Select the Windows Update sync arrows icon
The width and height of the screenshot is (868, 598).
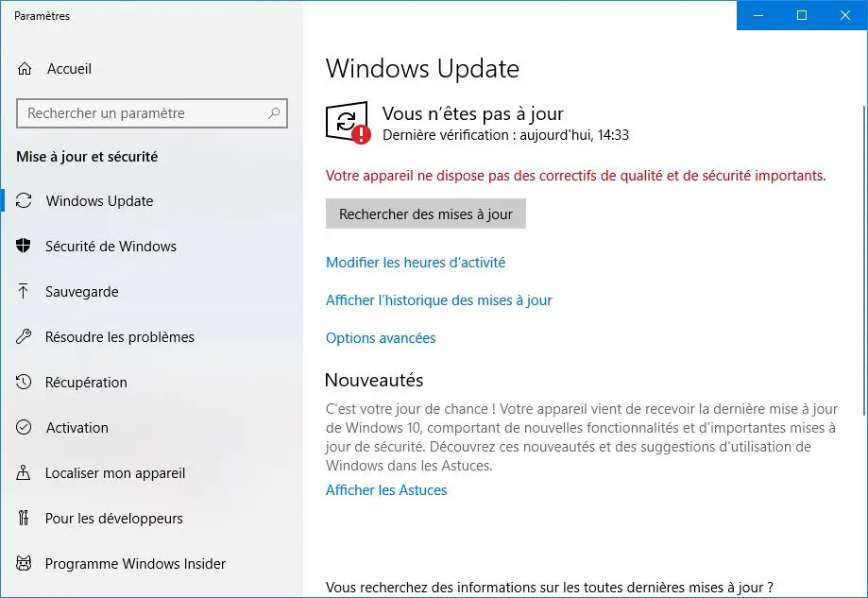(24, 200)
